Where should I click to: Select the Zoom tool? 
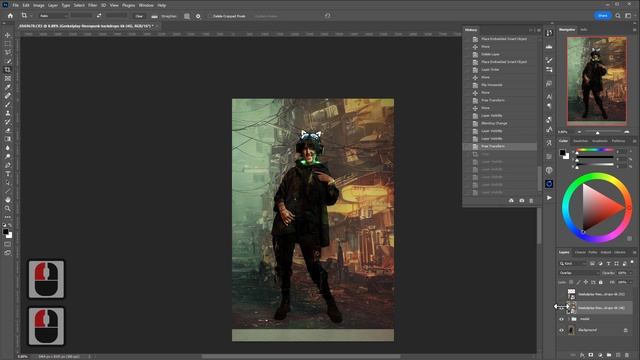click(x=8, y=208)
